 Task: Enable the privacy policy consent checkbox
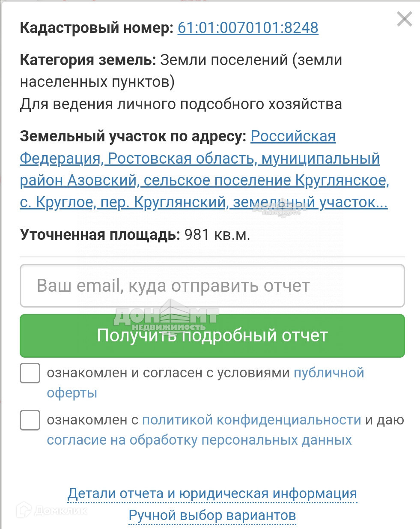[30, 420]
